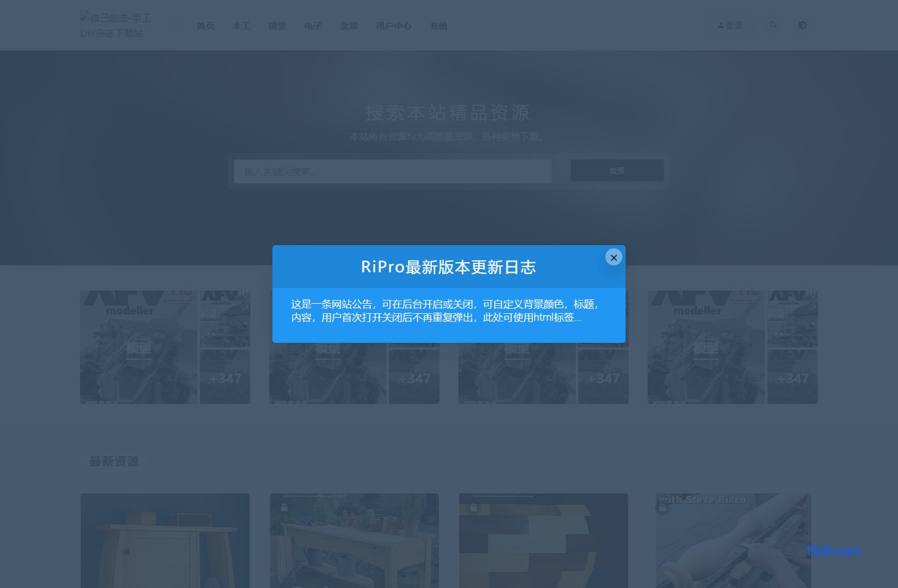
Task: Open the 充值 menu item
Action: tap(438, 26)
